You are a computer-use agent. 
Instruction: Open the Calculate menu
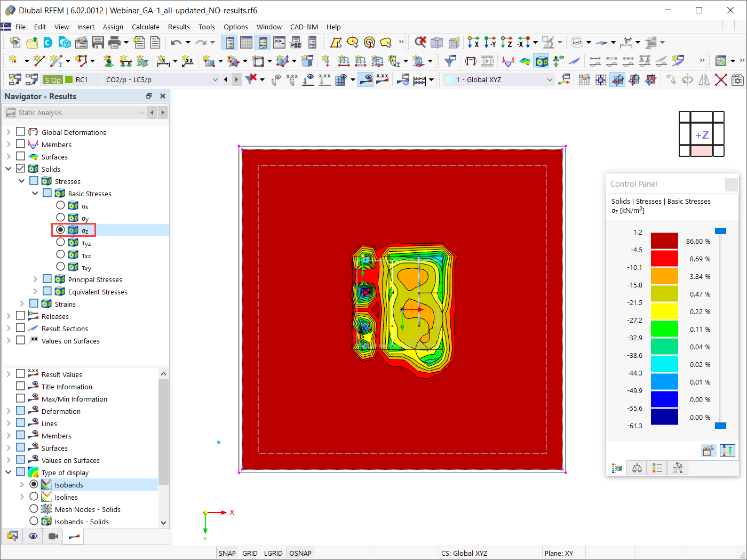[x=146, y=27]
